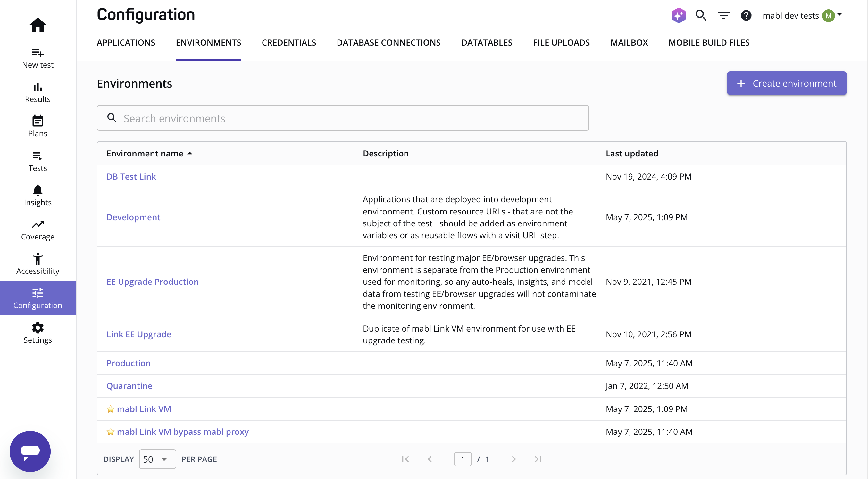Image resolution: width=868 pixels, height=479 pixels.
Task: Open the help question mark icon
Action: click(x=746, y=15)
